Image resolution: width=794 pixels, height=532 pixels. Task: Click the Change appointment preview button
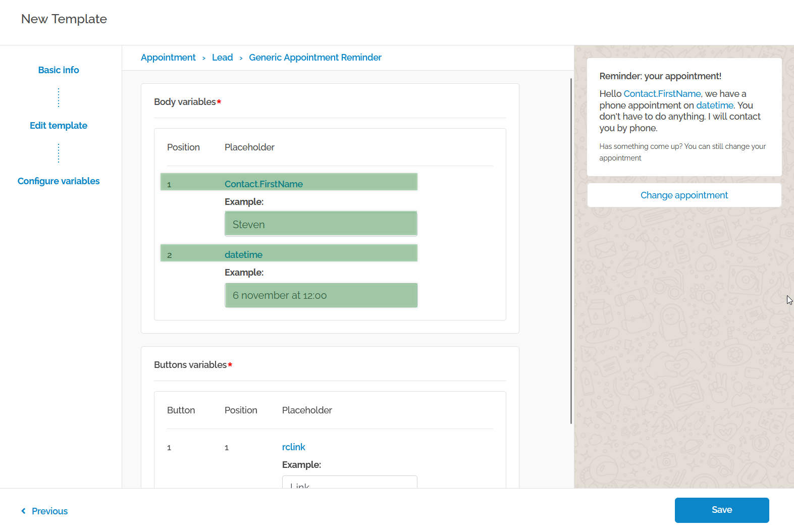pyautogui.click(x=684, y=195)
